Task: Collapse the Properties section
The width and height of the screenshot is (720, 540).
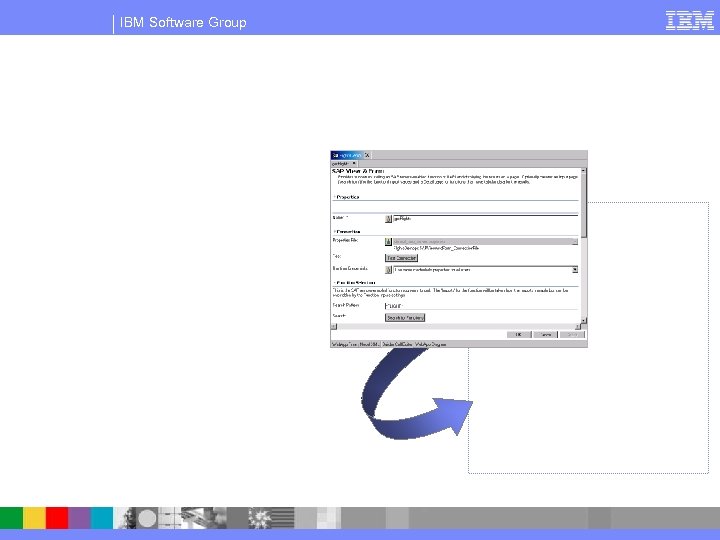Action: (334, 197)
